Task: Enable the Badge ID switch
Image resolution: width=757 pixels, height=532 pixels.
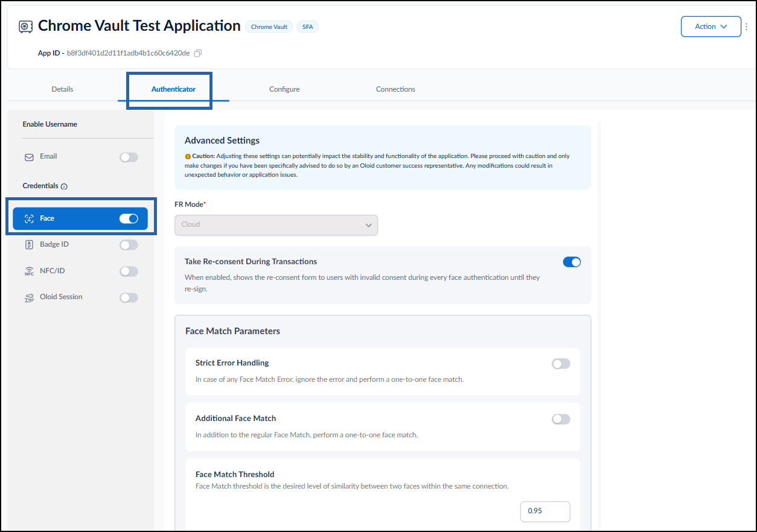Action: pyautogui.click(x=129, y=245)
